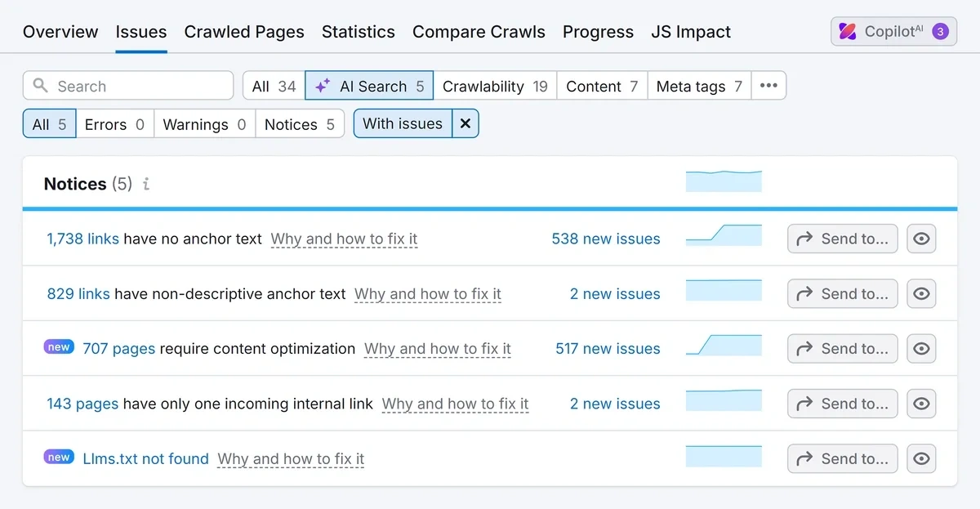Remove the "With issues" filter via its X
980x509 pixels.
[465, 123]
